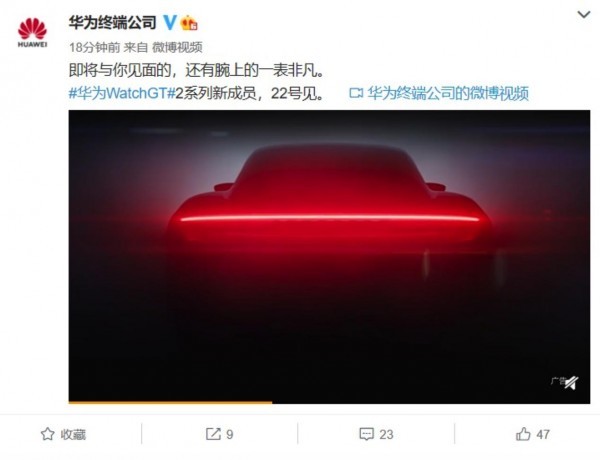The height and width of the screenshot is (460, 600).
Task: Click the orange membership badge icon
Action: (189, 23)
